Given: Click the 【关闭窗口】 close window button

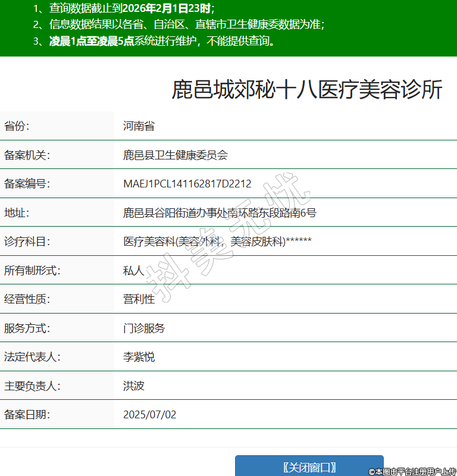Looking at the screenshot, I should (x=309, y=466).
